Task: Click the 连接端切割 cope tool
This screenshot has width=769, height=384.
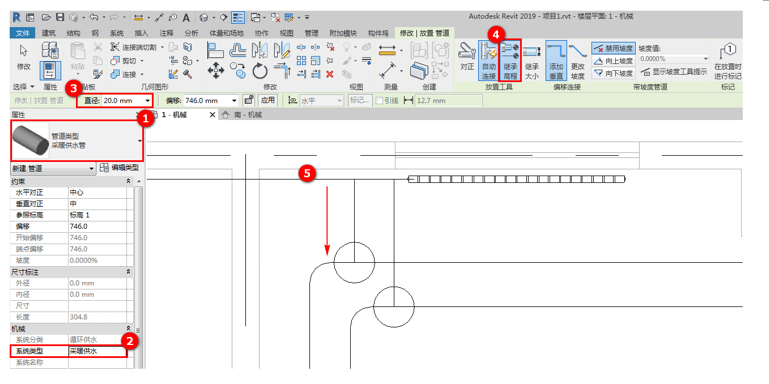Action: coord(133,48)
